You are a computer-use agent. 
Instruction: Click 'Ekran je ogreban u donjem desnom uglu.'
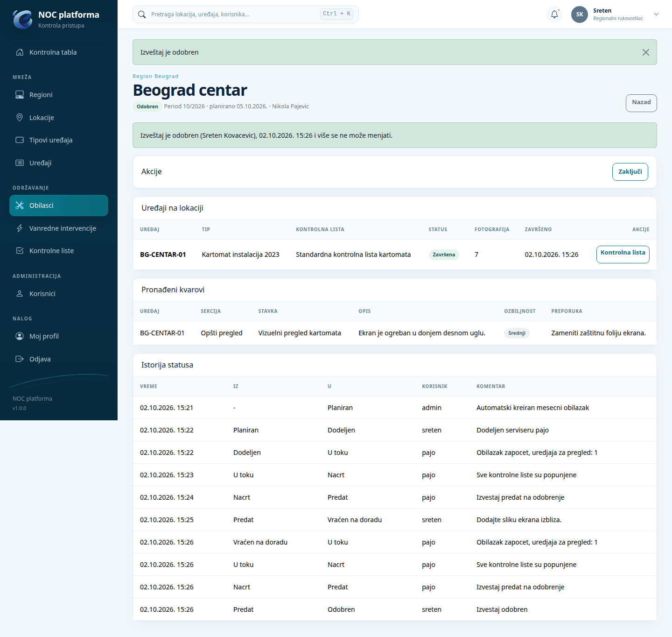coord(422,333)
